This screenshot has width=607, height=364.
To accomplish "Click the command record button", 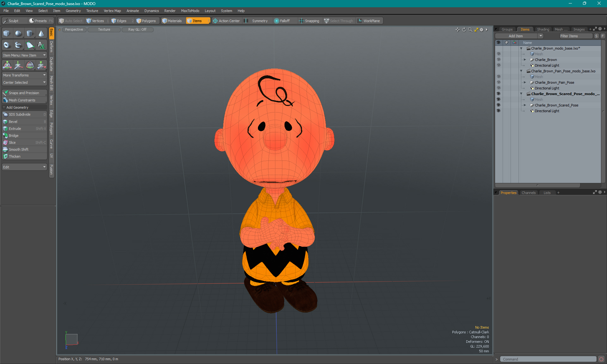I will 601,359.
